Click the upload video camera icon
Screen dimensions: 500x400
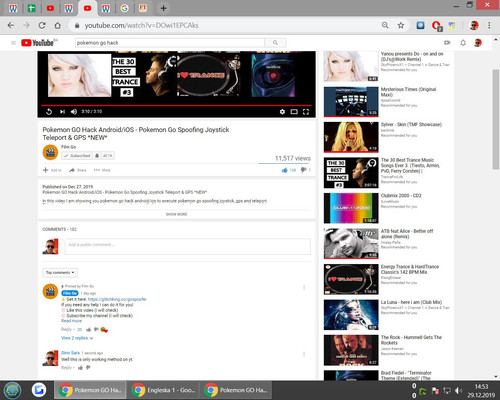(447, 43)
